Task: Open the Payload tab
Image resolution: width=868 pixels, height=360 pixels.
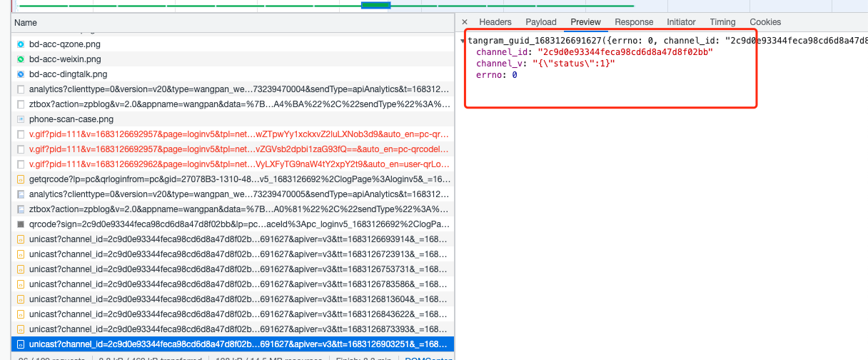Action: click(x=541, y=22)
